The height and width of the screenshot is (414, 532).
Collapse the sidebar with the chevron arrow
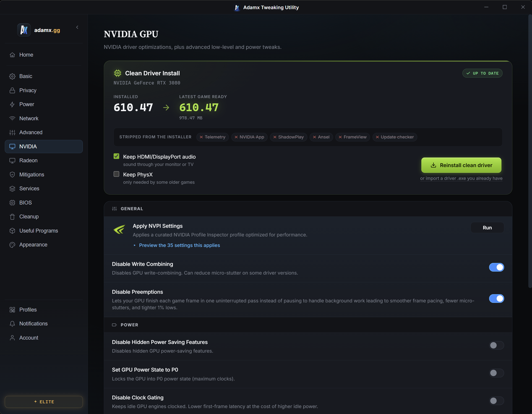pos(77,27)
